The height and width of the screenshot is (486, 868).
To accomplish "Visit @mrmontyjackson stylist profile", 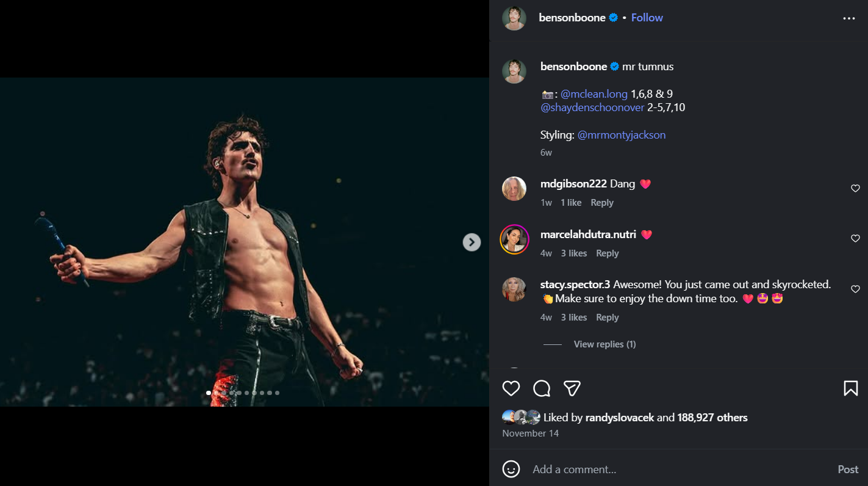I will (621, 135).
